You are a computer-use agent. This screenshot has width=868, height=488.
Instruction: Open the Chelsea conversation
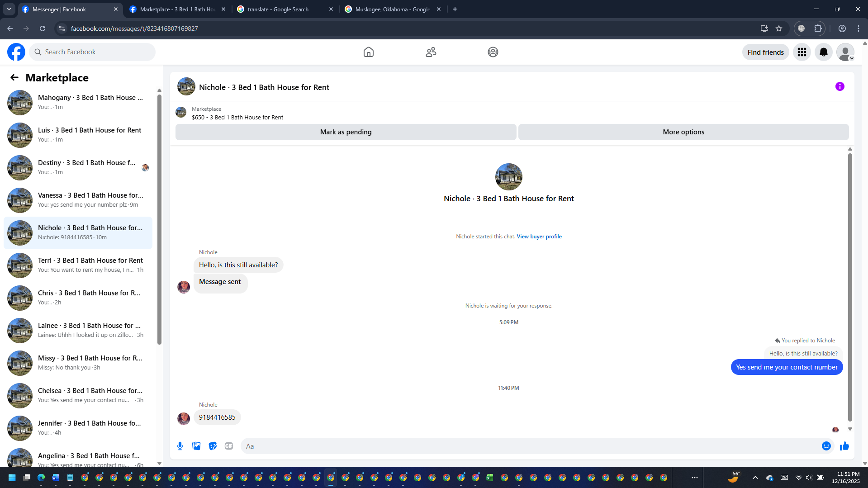click(x=78, y=395)
